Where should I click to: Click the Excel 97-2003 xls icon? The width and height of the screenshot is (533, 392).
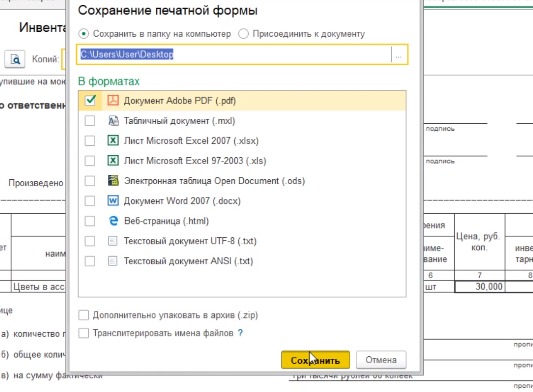point(113,160)
